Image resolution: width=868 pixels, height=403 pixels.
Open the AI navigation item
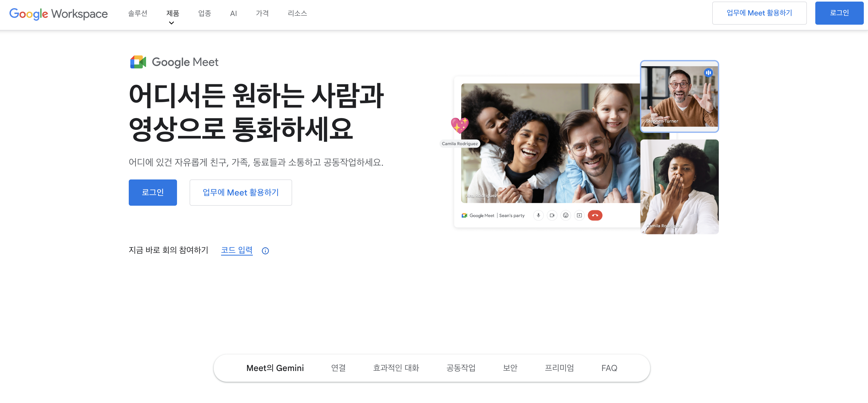coord(233,13)
